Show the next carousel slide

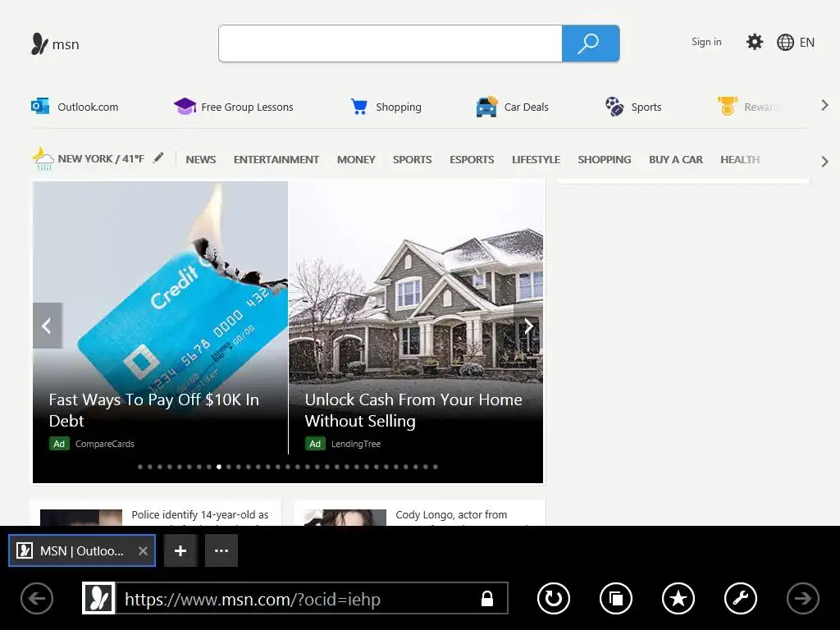528,326
